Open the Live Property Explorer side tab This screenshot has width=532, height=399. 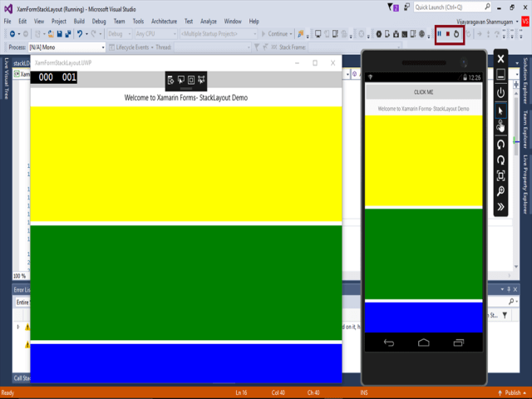525,185
